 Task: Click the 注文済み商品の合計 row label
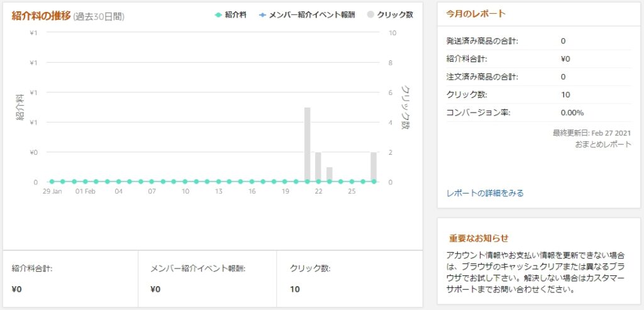(482, 77)
